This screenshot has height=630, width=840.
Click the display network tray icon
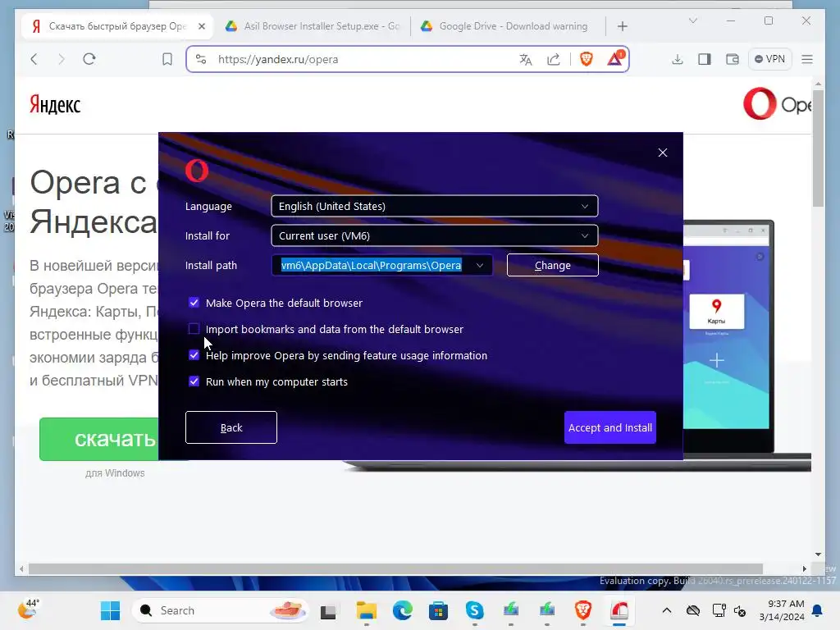pyautogui.click(x=719, y=610)
